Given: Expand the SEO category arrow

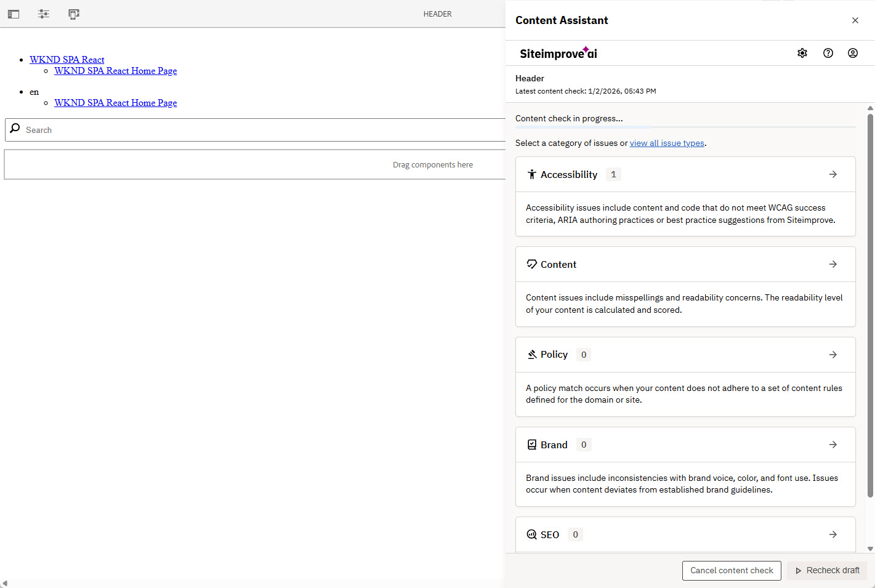Looking at the screenshot, I should pyautogui.click(x=833, y=534).
